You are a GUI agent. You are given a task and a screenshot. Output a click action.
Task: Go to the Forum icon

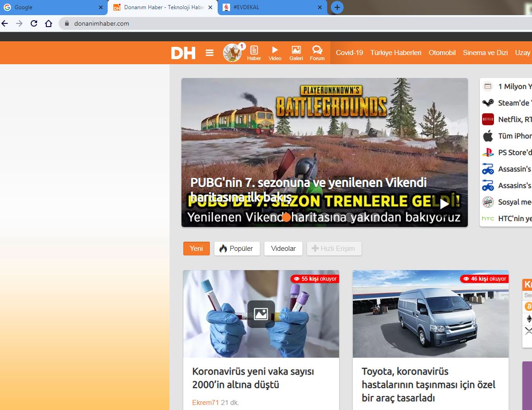(x=317, y=53)
